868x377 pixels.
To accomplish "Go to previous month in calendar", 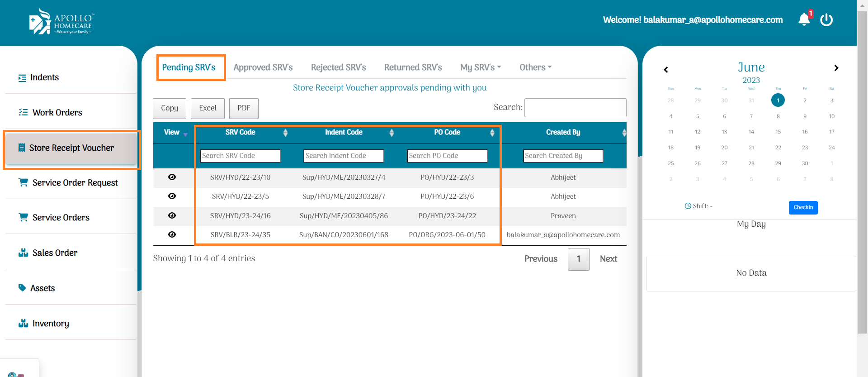I will 666,69.
